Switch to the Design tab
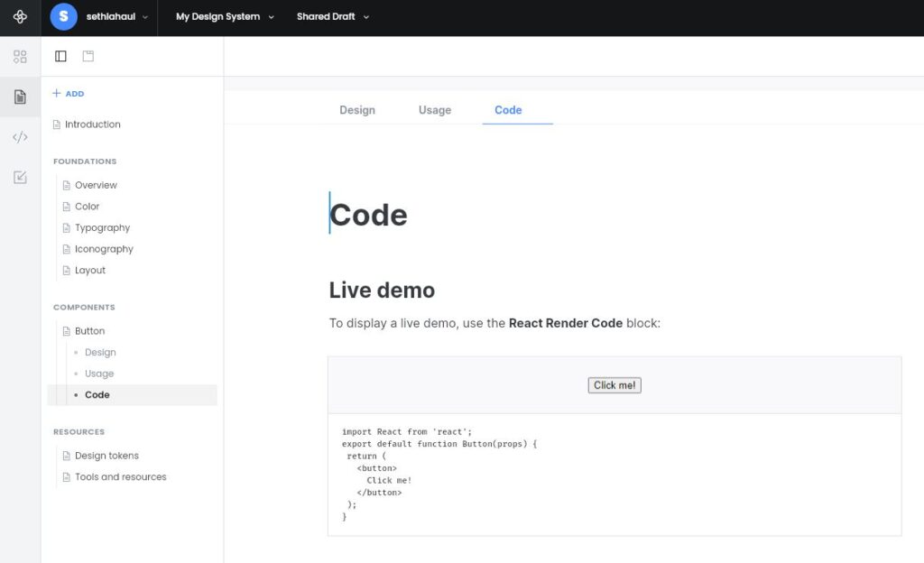This screenshot has height=563, width=924. coord(357,110)
